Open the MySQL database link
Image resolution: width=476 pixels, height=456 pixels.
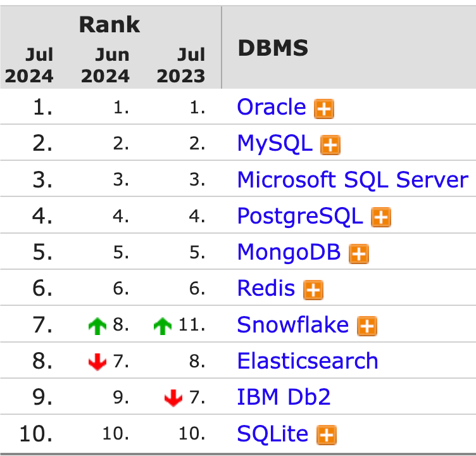pos(275,143)
